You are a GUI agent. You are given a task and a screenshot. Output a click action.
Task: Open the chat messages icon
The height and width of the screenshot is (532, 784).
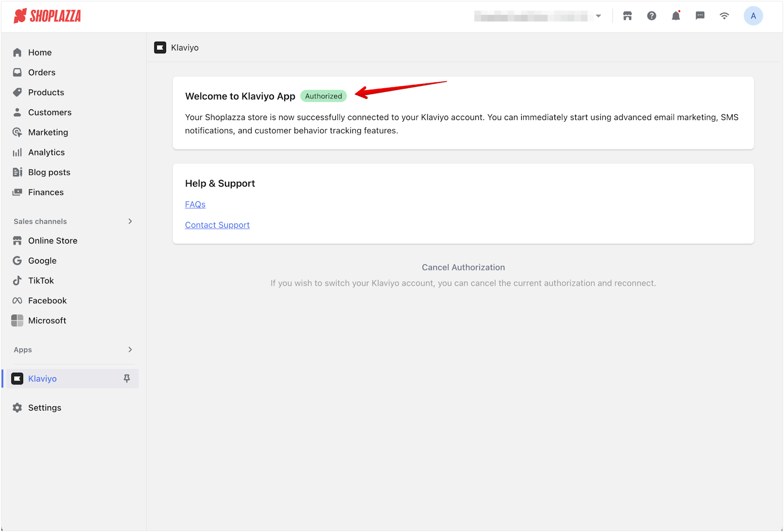(700, 16)
